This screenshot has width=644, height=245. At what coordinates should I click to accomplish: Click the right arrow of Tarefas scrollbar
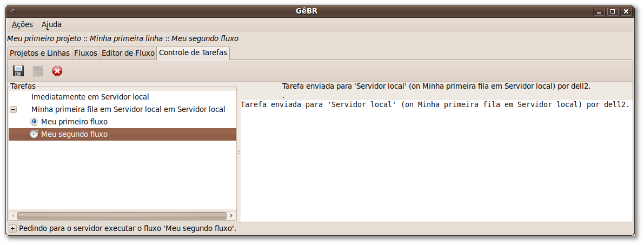[x=231, y=215]
